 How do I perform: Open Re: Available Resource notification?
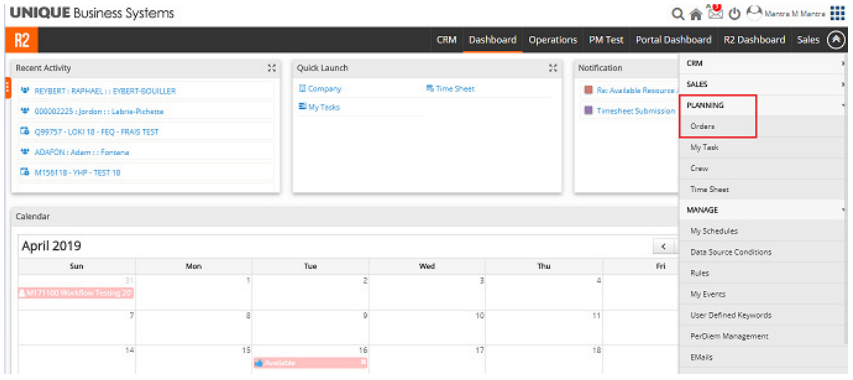(x=637, y=90)
